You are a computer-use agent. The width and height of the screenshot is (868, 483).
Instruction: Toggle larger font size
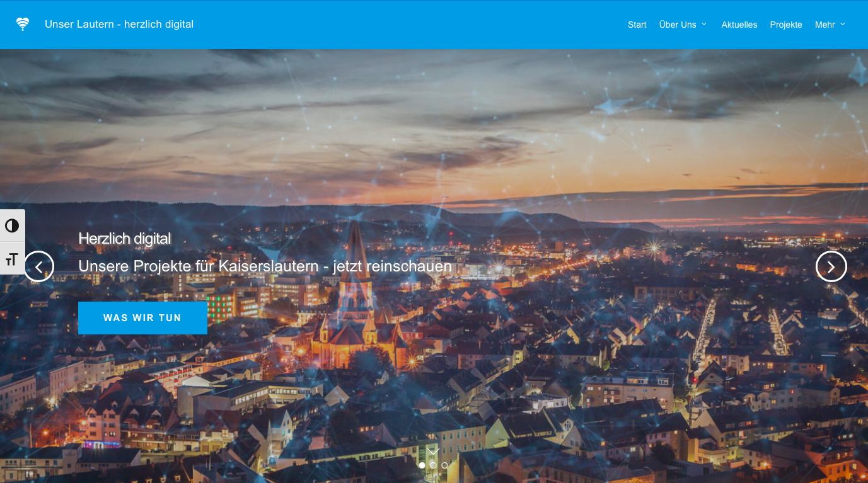click(12, 259)
